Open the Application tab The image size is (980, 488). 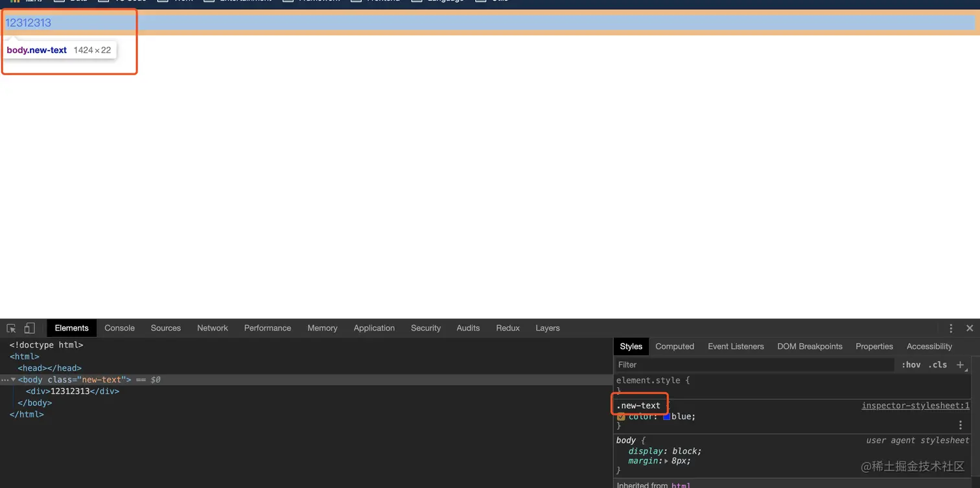[374, 328]
